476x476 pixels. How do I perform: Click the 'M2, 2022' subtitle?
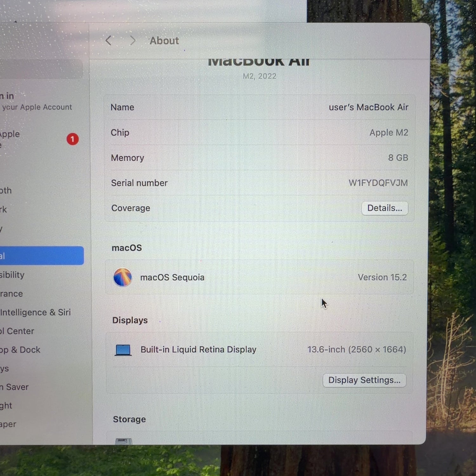tap(260, 76)
